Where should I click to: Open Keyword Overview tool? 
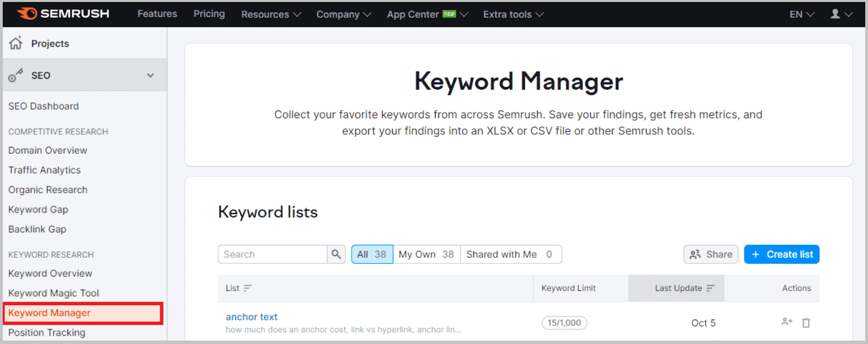click(x=50, y=274)
